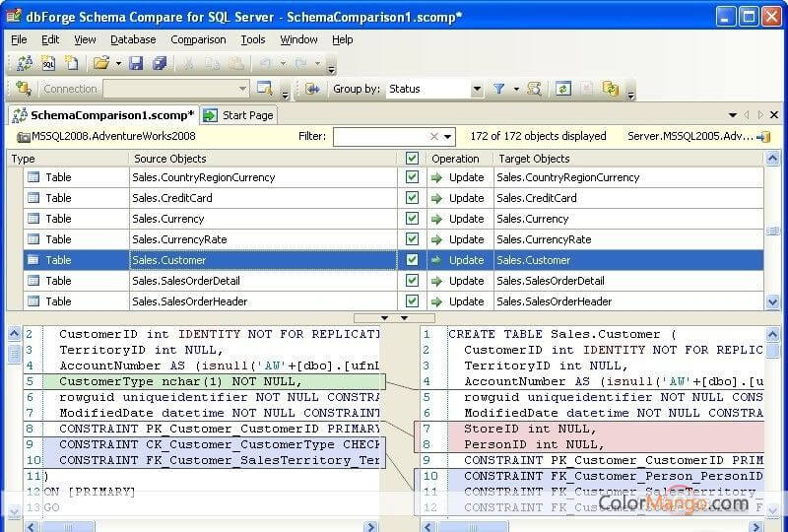Click the Save All toolbar icon
The image size is (788, 532).
(160, 63)
